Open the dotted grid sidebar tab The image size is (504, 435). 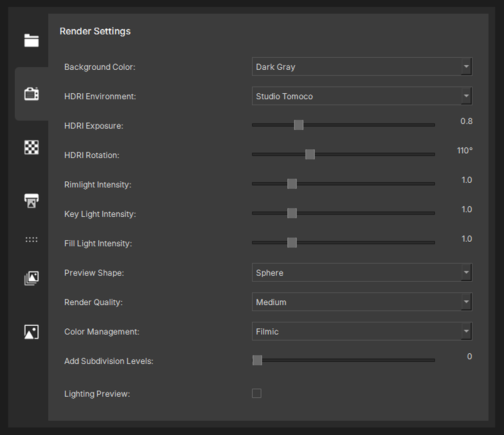pos(32,239)
